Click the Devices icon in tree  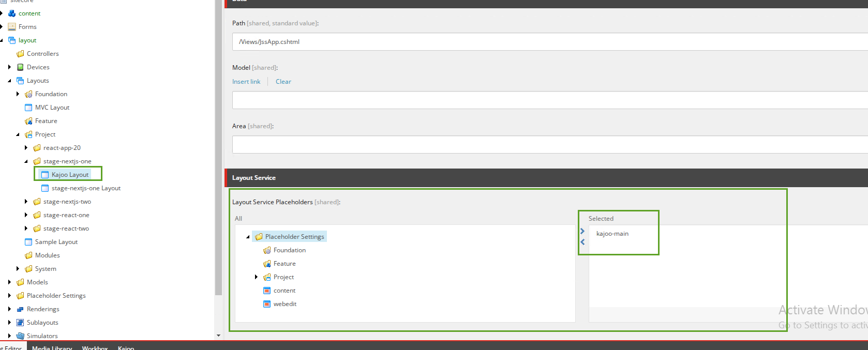20,67
